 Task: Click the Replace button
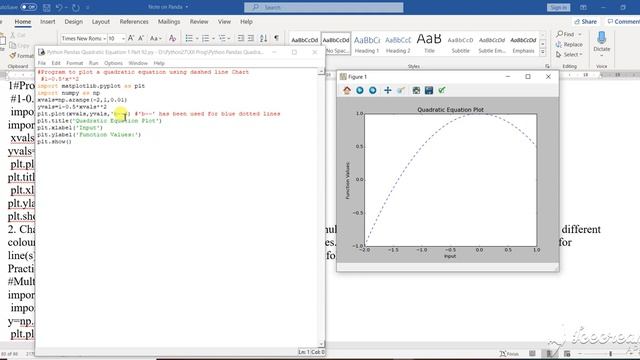tap(569, 44)
